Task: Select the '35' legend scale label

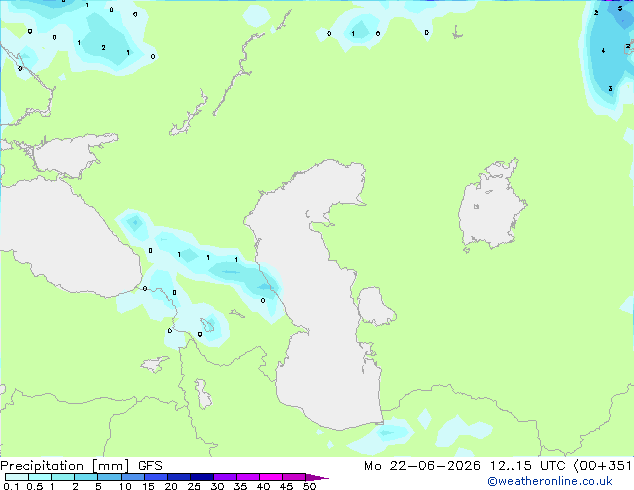Action: point(240,486)
